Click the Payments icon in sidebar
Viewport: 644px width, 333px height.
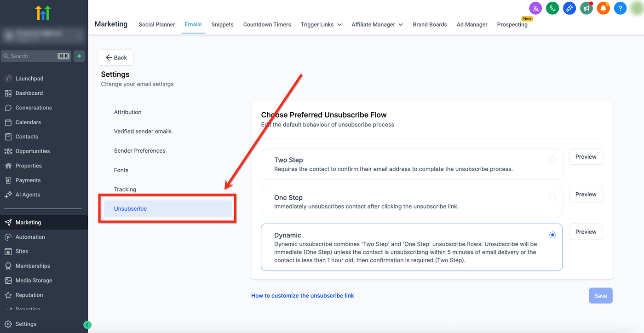tap(8, 180)
